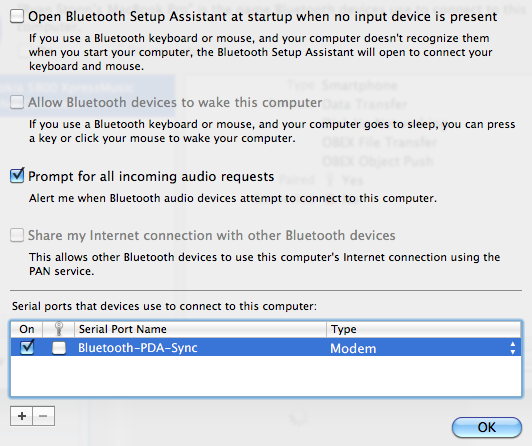This screenshot has width=532, height=446.
Task: Click the Type column header
Action: (x=423, y=329)
